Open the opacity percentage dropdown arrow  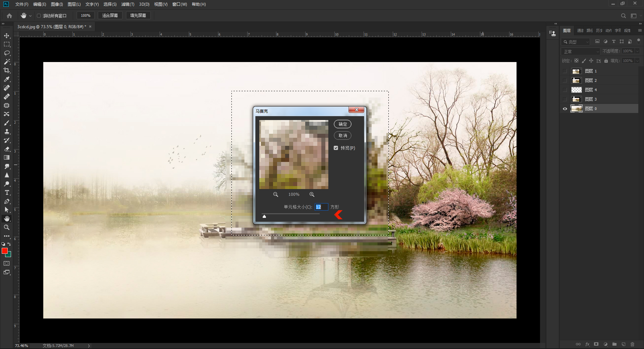click(637, 51)
